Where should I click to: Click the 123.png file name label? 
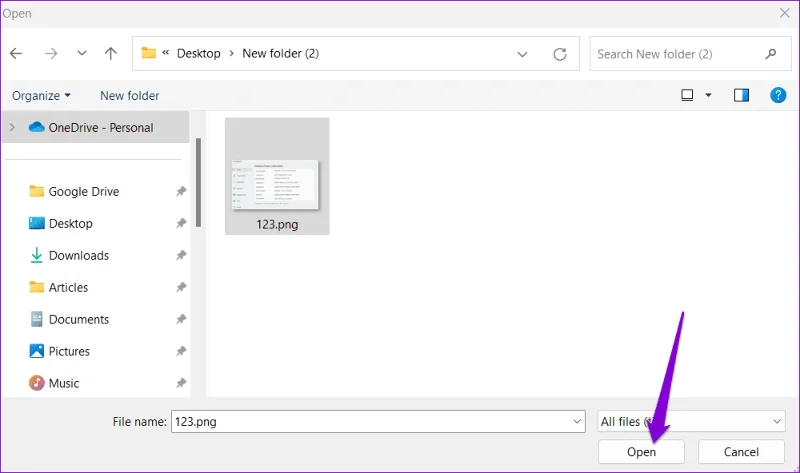click(277, 225)
